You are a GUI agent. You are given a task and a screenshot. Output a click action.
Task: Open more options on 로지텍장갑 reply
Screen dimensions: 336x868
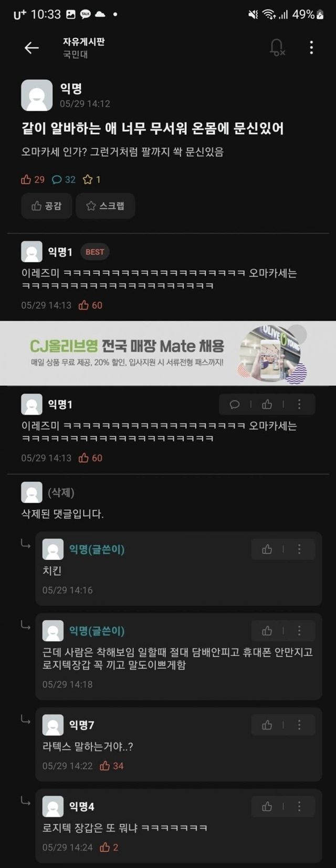299,630
